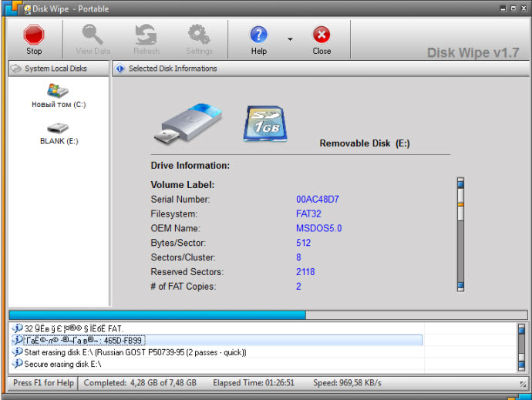This screenshot has width=532, height=400.
Task: Minimize the Disk Wipe window
Action: 503,8
